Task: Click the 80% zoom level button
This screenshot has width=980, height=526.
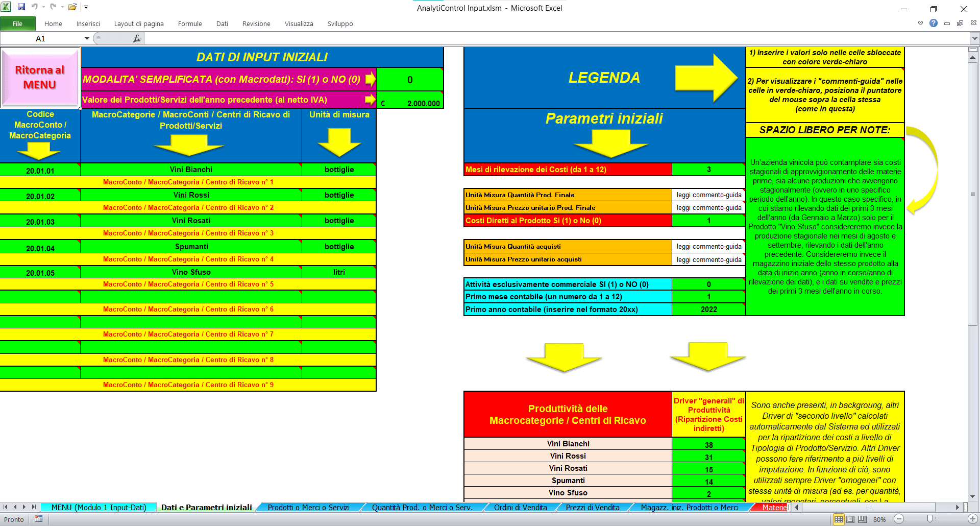Action: coord(879,519)
